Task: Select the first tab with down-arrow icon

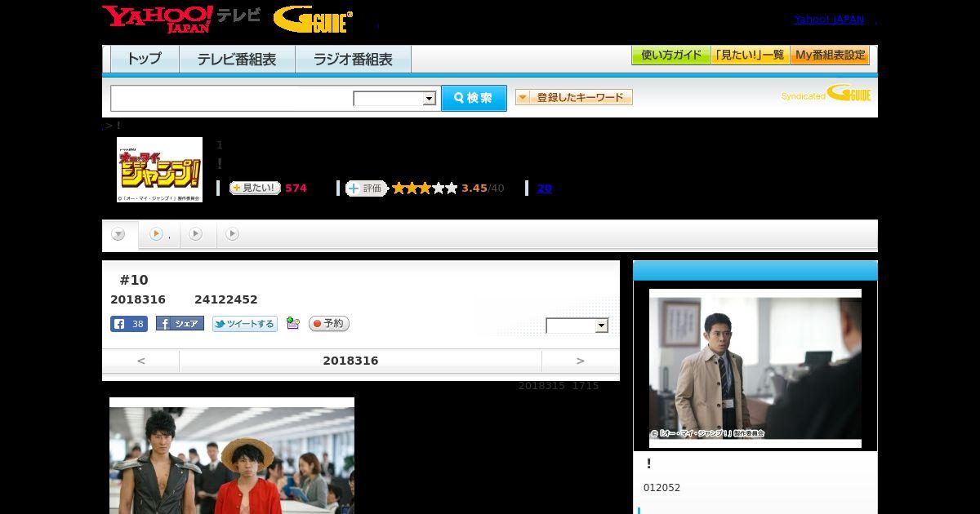Action: click(119, 234)
